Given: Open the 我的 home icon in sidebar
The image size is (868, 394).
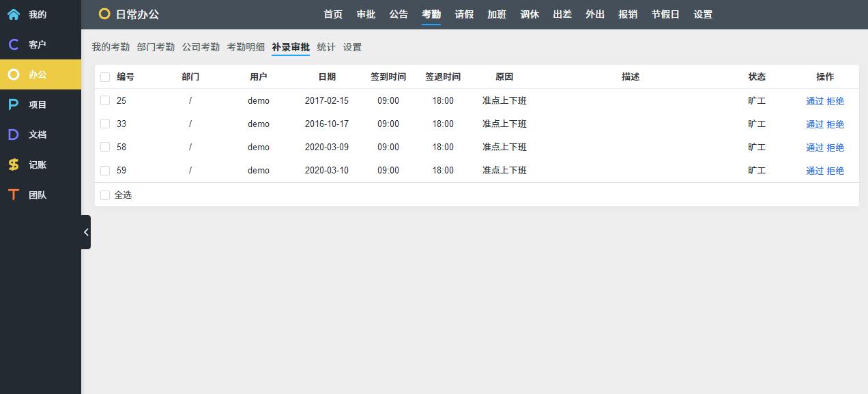Looking at the screenshot, I should 14,14.
